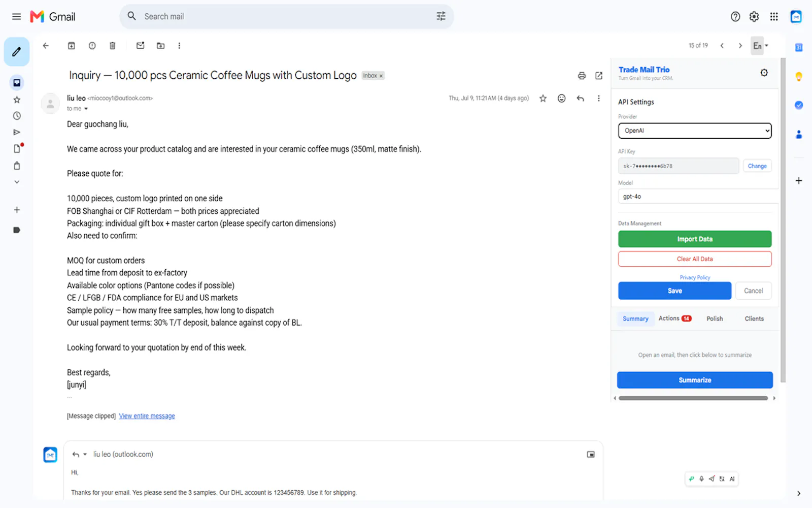The height and width of the screenshot is (508, 812).
Task: Click the Model gpt-4o input field
Action: click(x=698, y=197)
